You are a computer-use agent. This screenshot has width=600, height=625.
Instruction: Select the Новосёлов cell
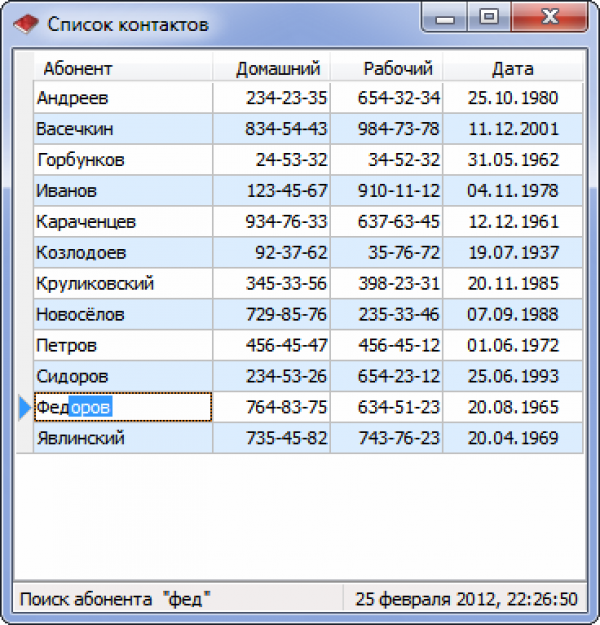click(123, 314)
